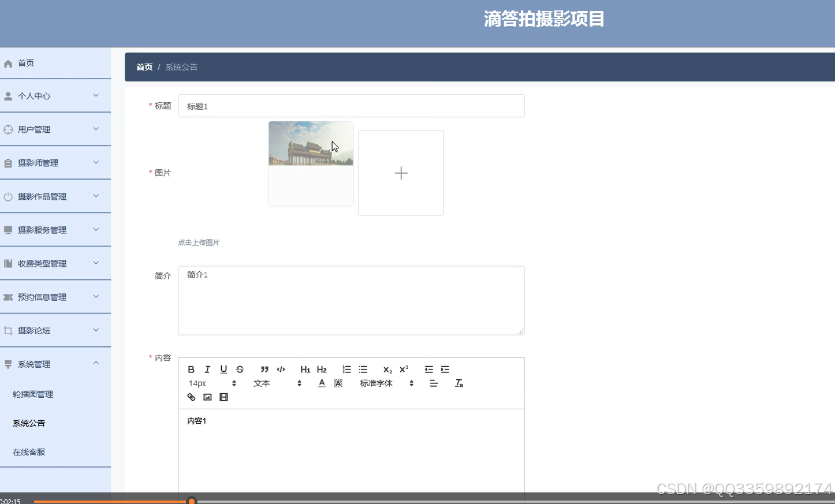Viewport: 835px width, 504px height.
Task: Decrease indent of the paragraph
Action: pyautogui.click(x=428, y=369)
